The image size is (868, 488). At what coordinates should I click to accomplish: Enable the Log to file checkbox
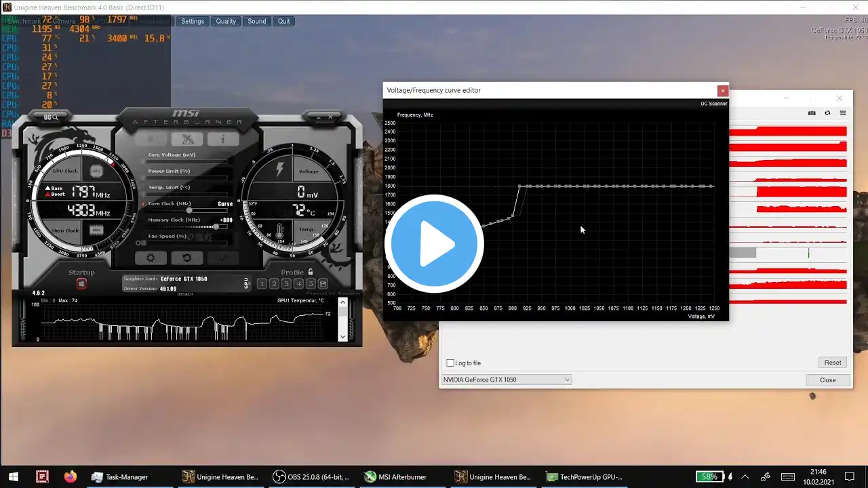point(450,363)
